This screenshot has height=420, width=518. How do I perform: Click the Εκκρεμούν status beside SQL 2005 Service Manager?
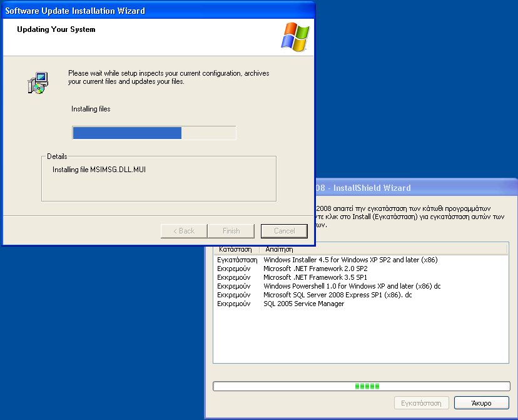coord(233,304)
